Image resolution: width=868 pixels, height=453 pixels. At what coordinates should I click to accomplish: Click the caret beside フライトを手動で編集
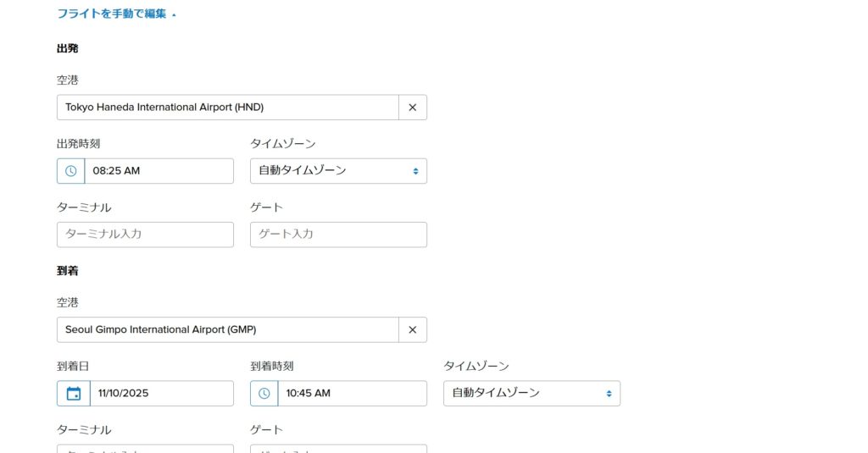tap(174, 15)
